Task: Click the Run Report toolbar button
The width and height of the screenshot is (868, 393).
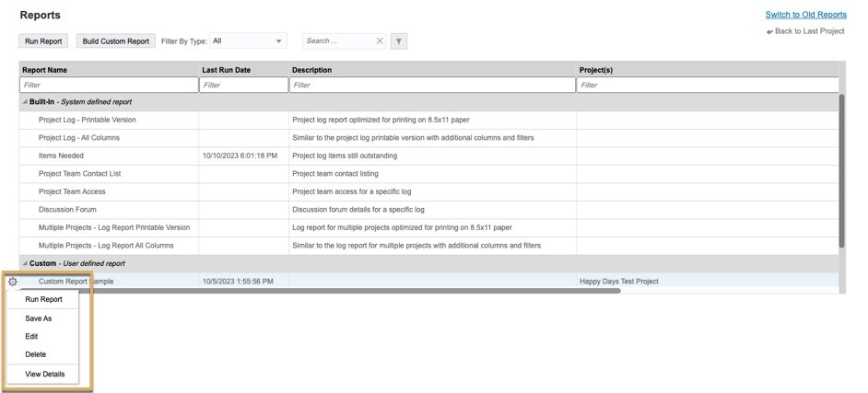Action: pos(43,40)
